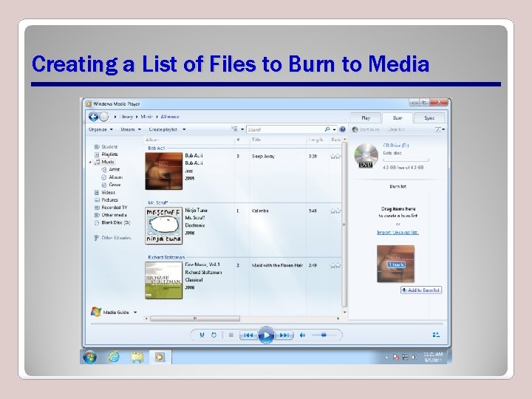
Task: Switch to the Sync tab
Action: (x=429, y=117)
